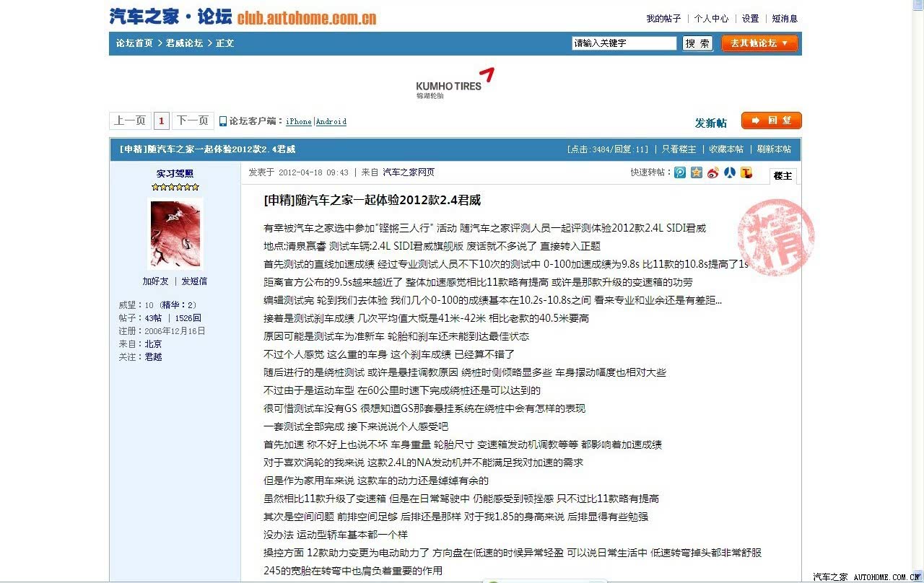Open 我的帖子 in top menu

coord(663,19)
